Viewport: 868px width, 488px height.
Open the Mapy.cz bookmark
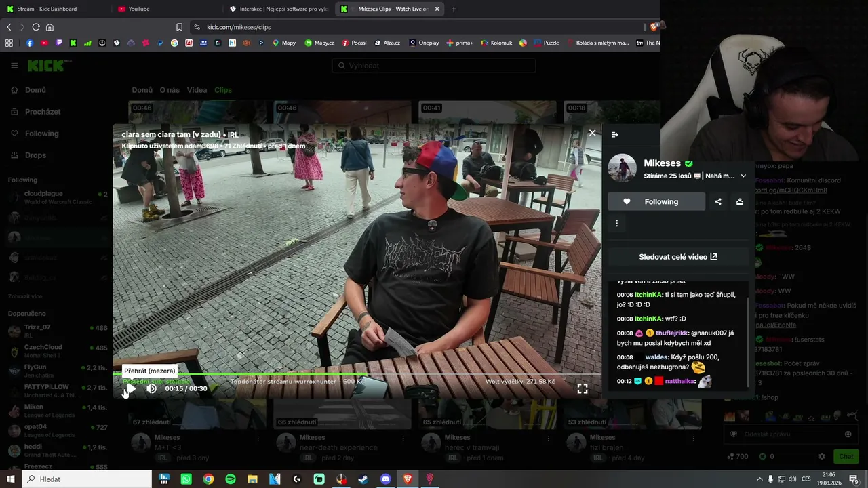tap(319, 43)
